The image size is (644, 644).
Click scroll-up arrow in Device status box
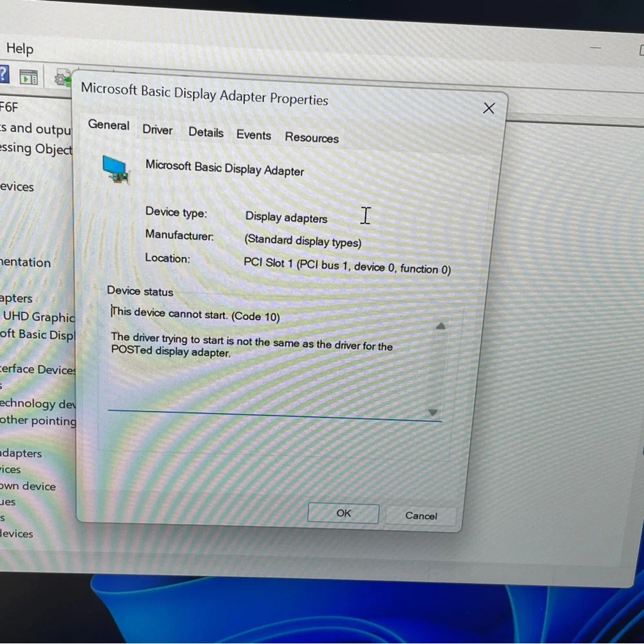(x=440, y=326)
